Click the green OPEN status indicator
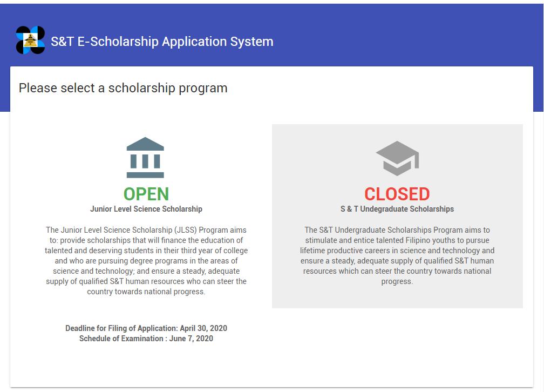Screen dimensions: 544x392 coord(145,194)
